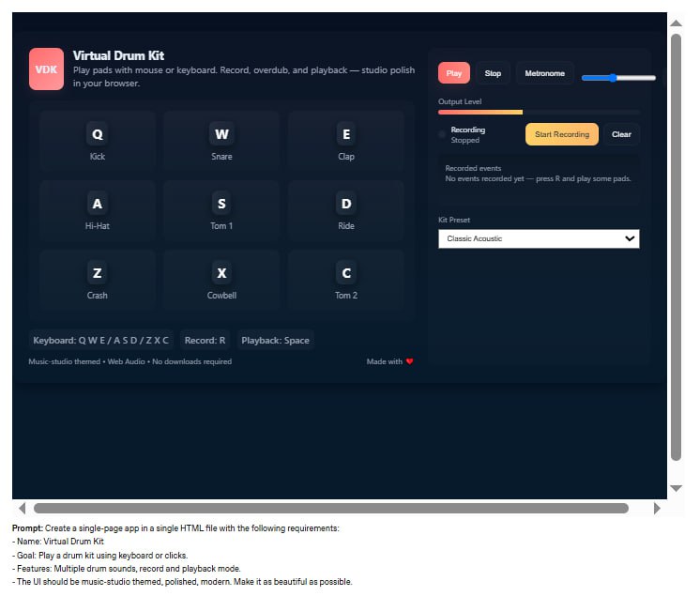The width and height of the screenshot is (700, 596).
Task: Toggle the Metronome
Action: pos(544,73)
